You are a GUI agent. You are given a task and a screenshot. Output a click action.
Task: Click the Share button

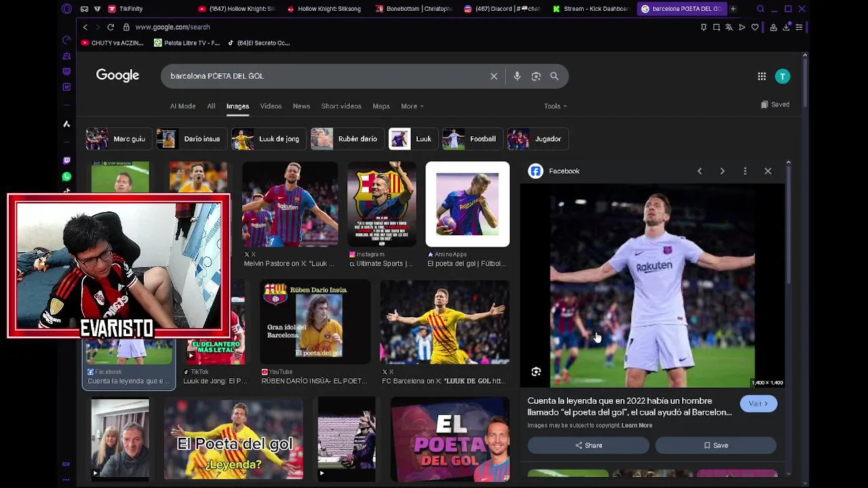point(588,445)
